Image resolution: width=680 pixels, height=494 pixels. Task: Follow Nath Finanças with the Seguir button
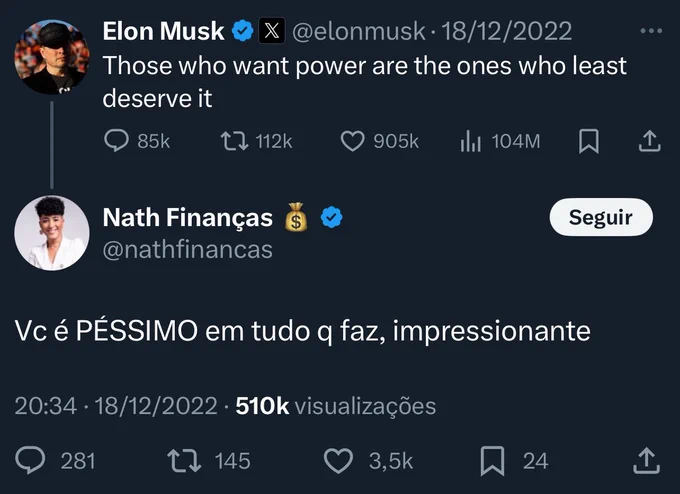click(601, 217)
